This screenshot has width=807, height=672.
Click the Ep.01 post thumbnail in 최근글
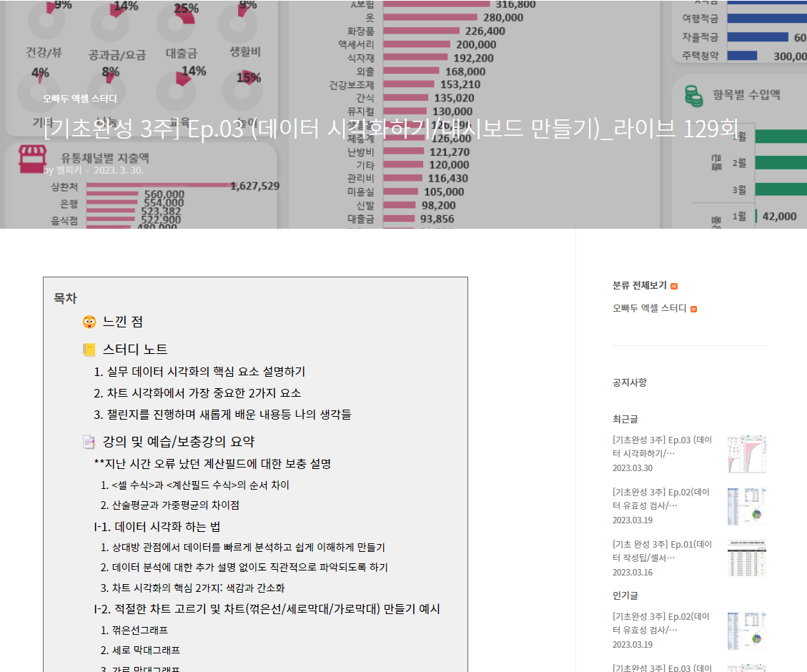[746, 558]
